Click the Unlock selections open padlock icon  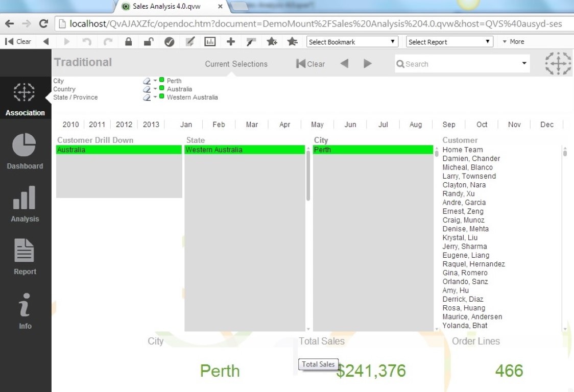tap(148, 42)
